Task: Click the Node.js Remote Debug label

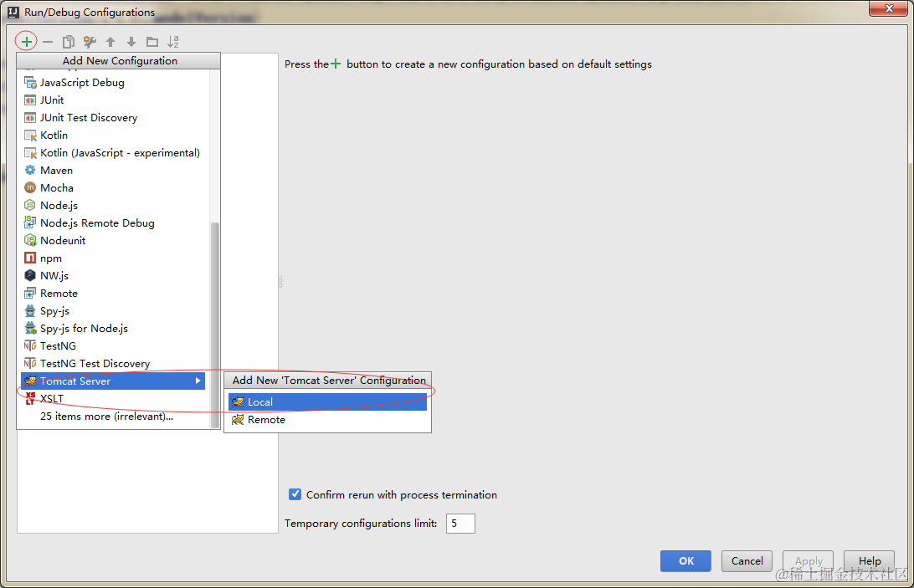Action: (x=97, y=222)
